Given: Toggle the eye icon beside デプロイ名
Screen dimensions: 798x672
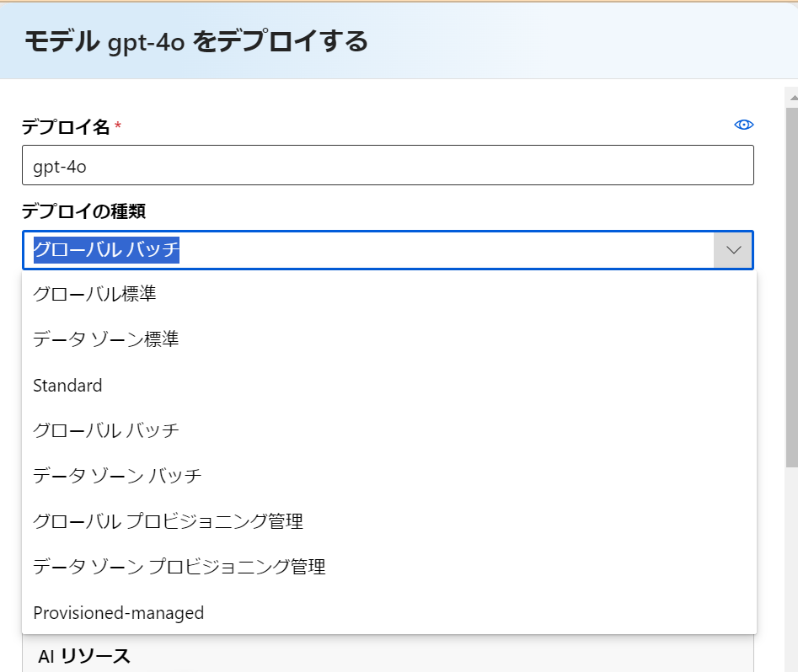Looking at the screenshot, I should [x=743, y=125].
